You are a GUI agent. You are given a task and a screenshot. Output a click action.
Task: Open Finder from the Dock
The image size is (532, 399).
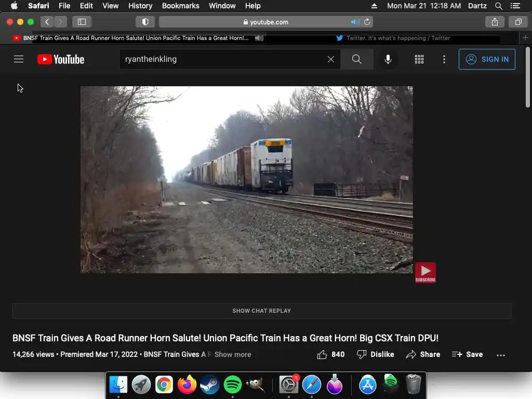coord(118,384)
